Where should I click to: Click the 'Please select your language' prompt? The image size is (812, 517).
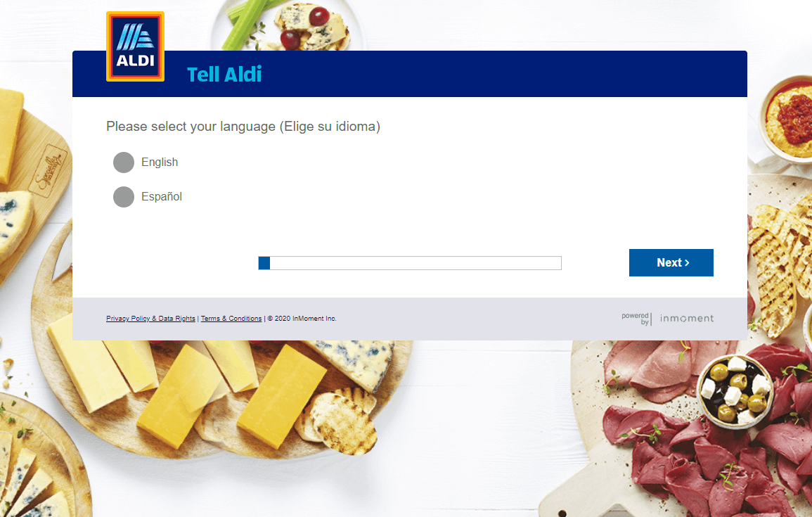[243, 127]
